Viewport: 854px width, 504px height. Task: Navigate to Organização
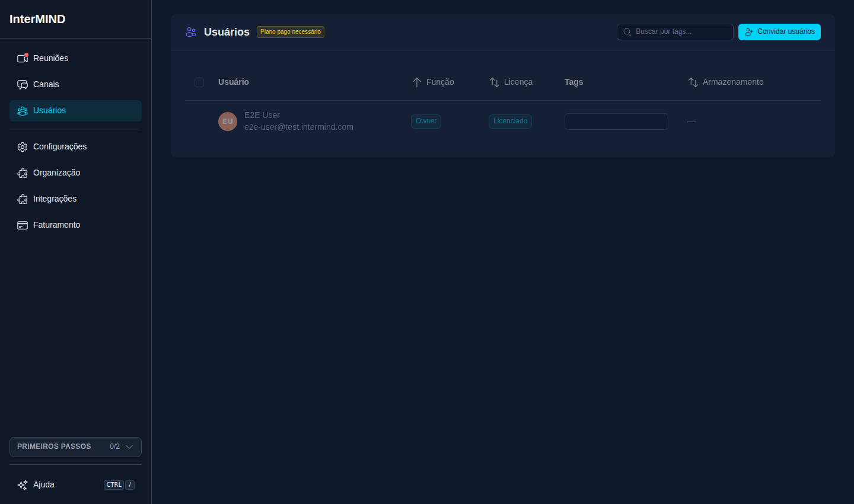tap(75, 173)
